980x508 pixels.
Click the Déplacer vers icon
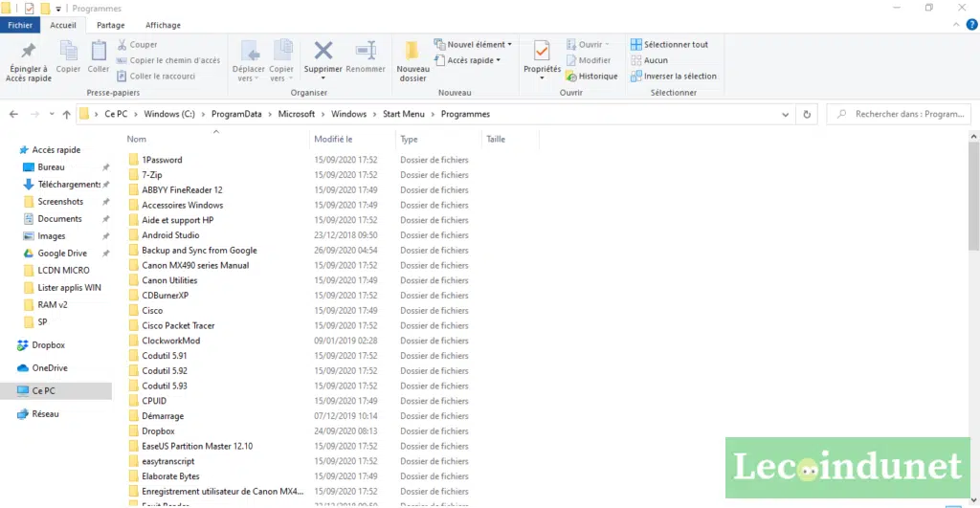250,50
